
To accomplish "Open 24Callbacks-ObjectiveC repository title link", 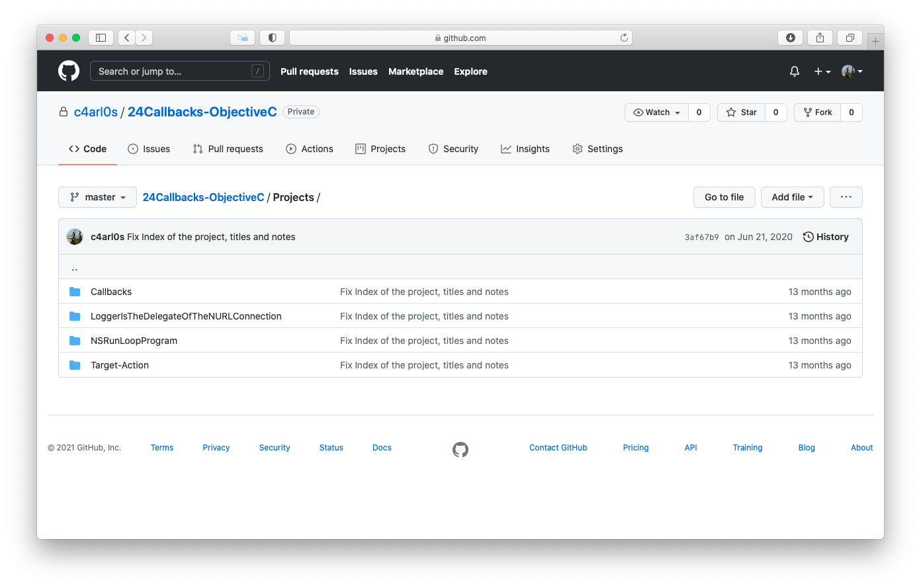I will point(202,112).
